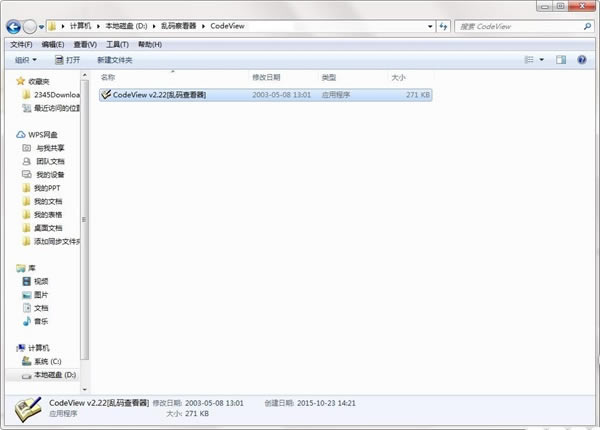The width and height of the screenshot is (600, 430).
Task: Minimize the Explorer window
Action: click(545, 6)
